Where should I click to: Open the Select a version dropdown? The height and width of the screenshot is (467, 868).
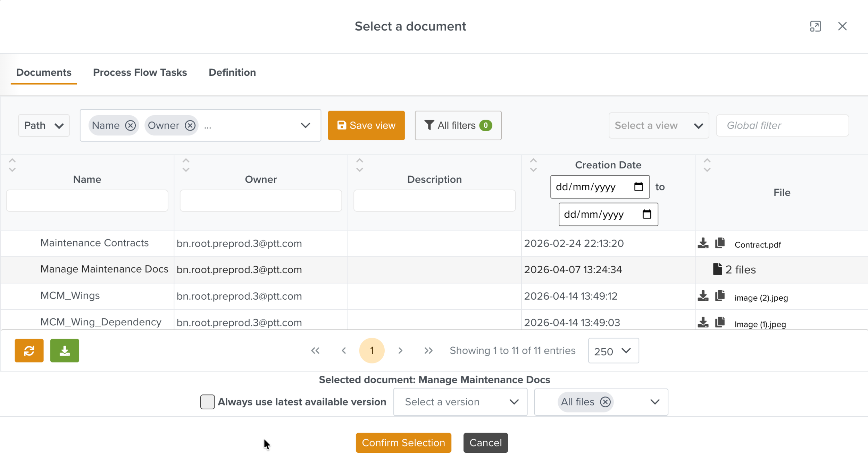coord(460,402)
